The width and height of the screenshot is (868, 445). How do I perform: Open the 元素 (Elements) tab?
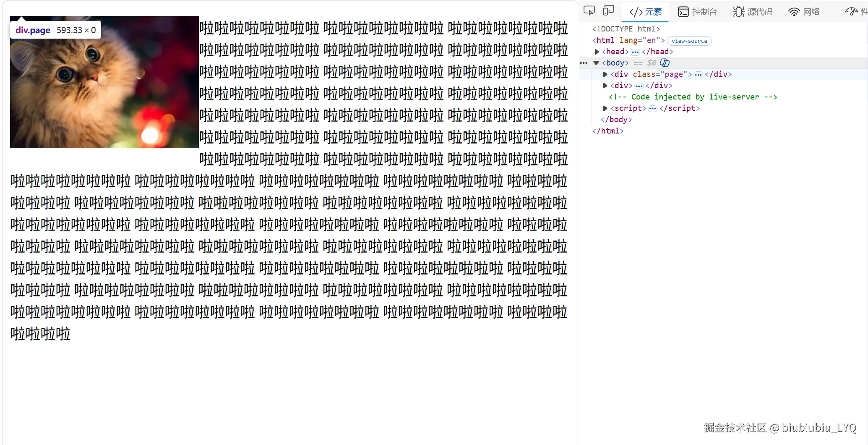pyautogui.click(x=645, y=12)
